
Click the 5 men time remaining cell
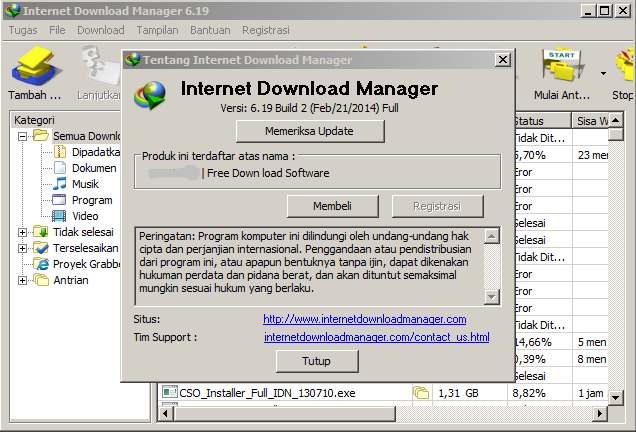[x=592, y=342]
